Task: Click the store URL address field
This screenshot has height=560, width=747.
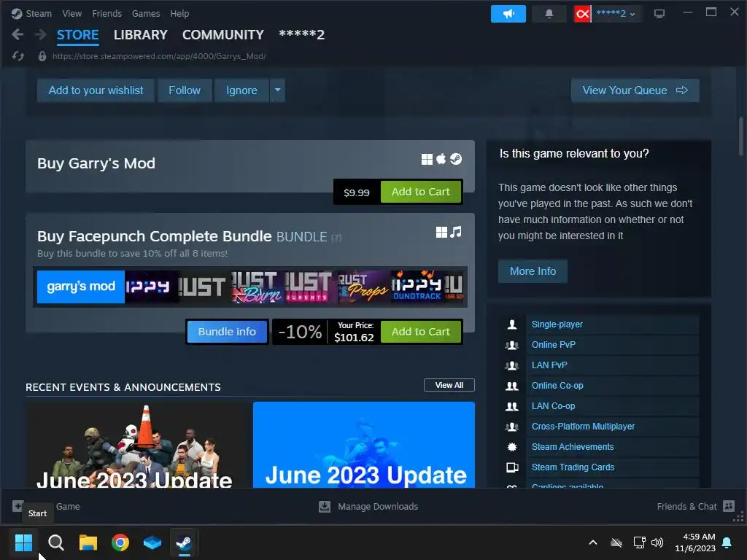Action: (159, 56)
